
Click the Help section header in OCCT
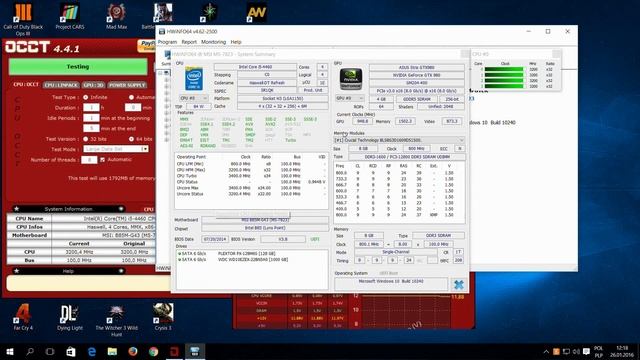click(69, 271)
